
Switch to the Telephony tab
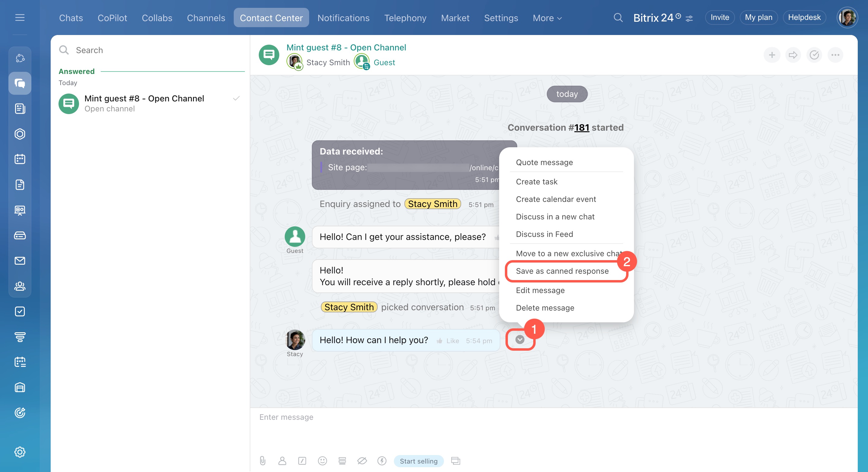405,18
